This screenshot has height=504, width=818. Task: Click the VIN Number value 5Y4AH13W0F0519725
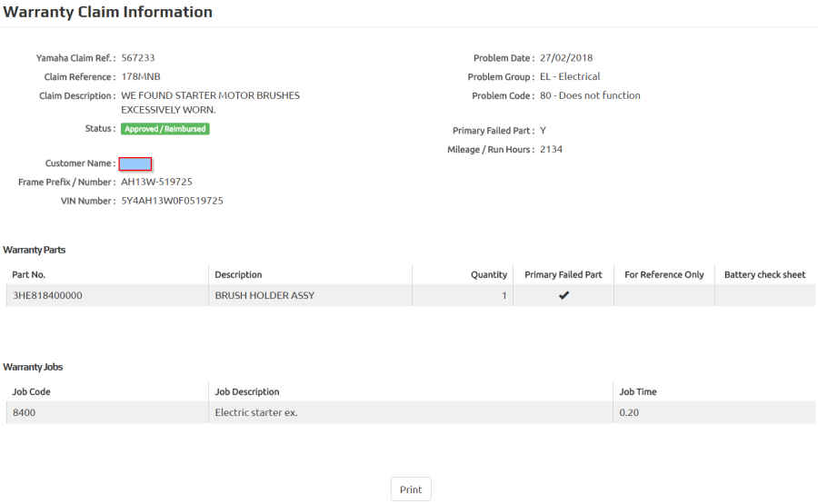172,201
